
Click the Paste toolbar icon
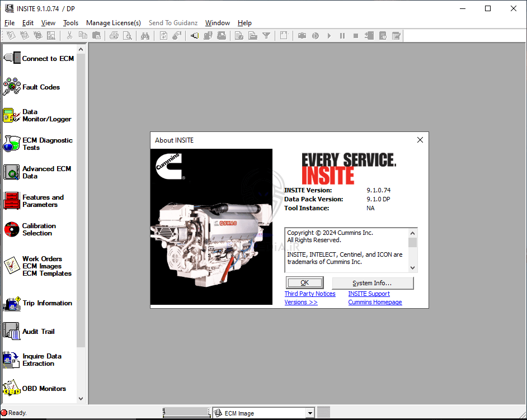(x=96, y=36)
